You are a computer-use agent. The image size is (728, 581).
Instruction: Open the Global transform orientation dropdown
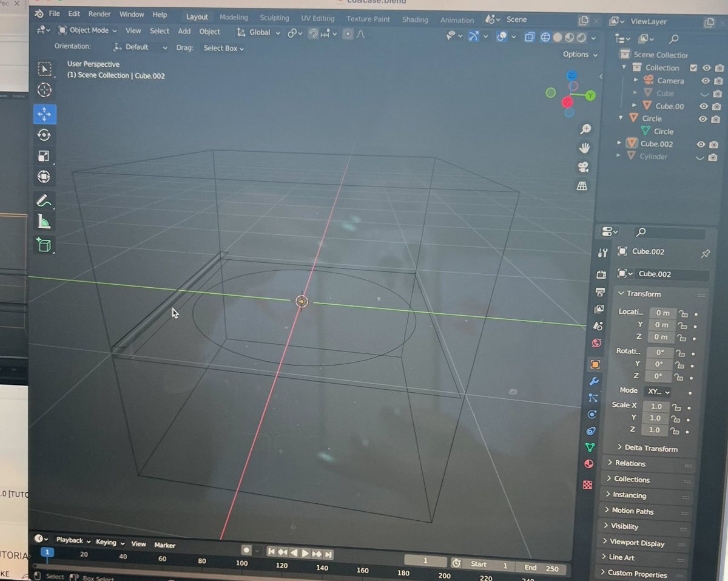pyautogui.click(x=258, y=32)
